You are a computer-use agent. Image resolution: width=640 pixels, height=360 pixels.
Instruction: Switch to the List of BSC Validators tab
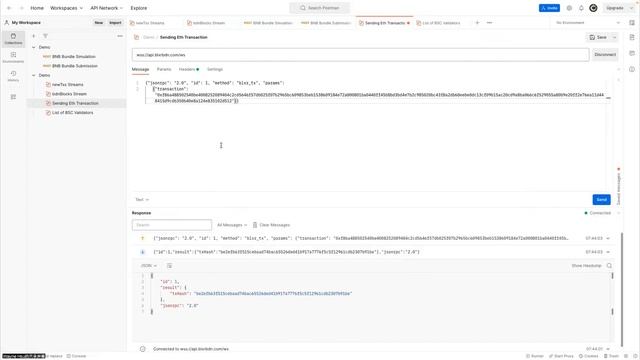(441, 23)
